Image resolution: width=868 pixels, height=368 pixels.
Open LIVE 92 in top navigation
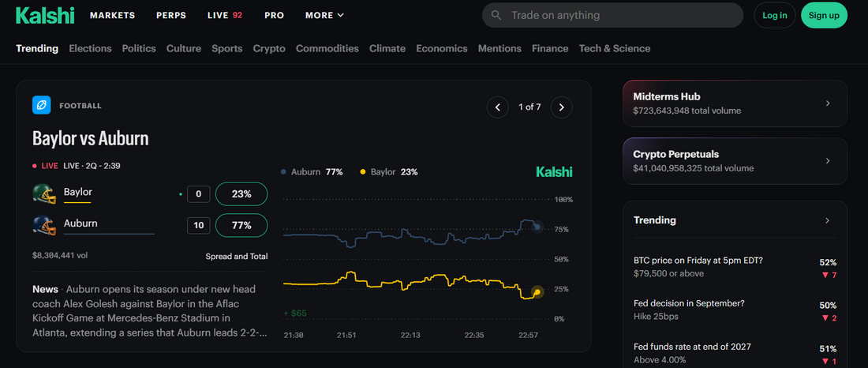pos(225,16)
